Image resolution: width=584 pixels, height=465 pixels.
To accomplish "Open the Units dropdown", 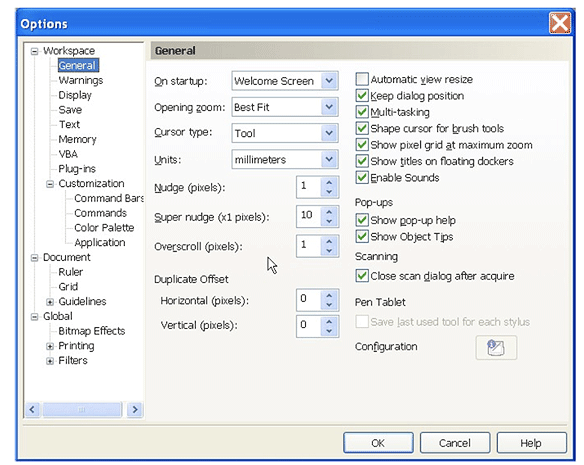I will click(329, 159).
